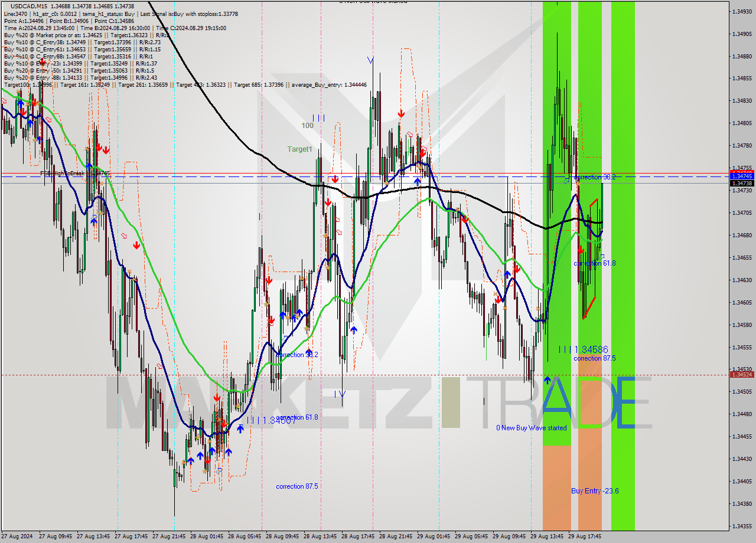756x543 pixels.
Task: Click the 'Buy Entry -23.6' label
Action: 595,491
